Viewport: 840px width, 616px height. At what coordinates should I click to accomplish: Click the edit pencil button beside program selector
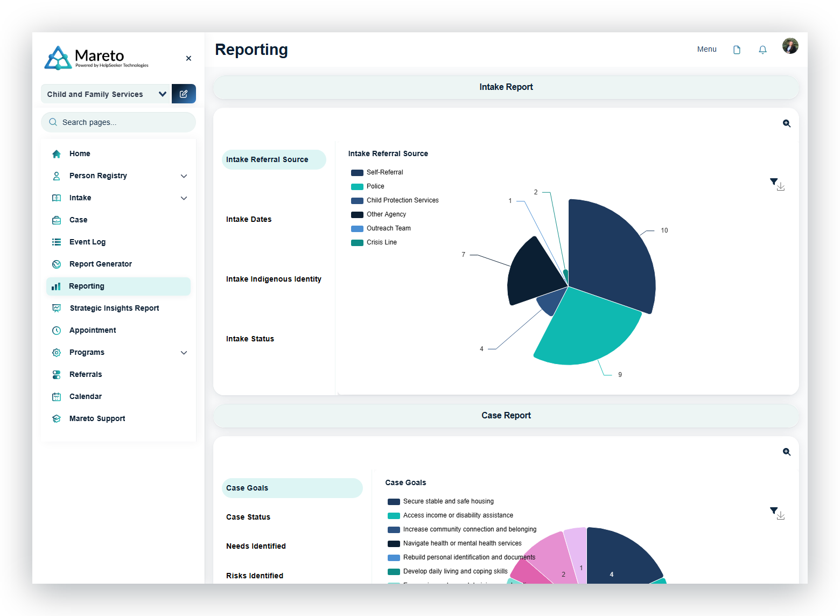184,94
